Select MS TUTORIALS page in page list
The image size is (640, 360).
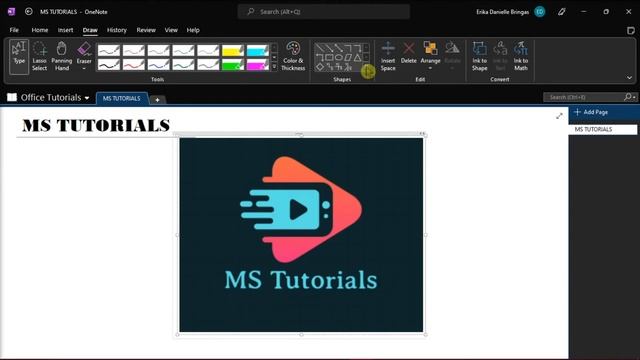click(602, 129)
